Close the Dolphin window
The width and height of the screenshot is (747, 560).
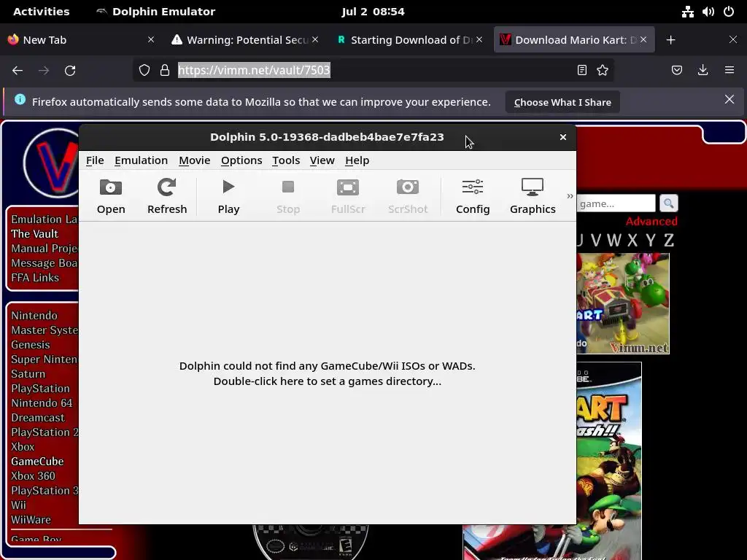coord(563,137)
